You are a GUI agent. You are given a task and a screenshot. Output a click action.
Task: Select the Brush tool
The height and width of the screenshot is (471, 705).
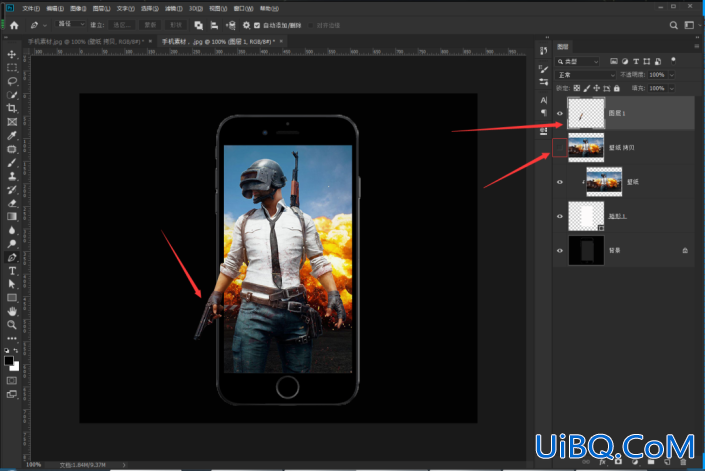point(12,163)
